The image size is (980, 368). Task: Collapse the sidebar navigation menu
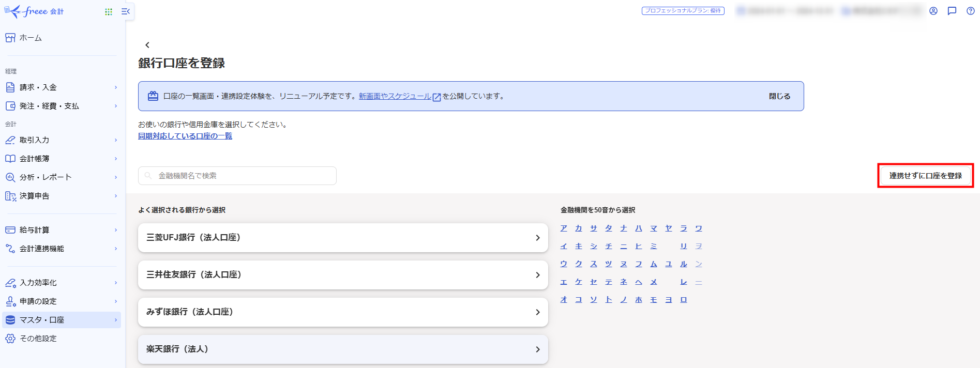[125, 11]
